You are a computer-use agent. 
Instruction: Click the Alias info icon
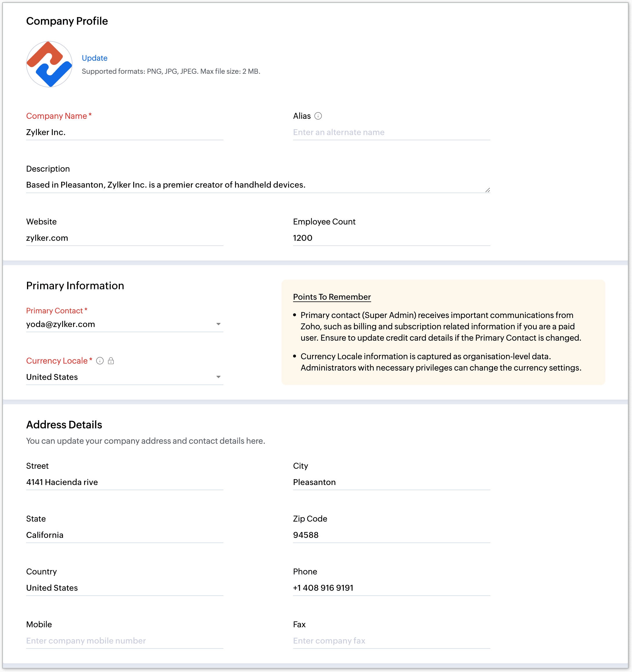pos(318,116)
